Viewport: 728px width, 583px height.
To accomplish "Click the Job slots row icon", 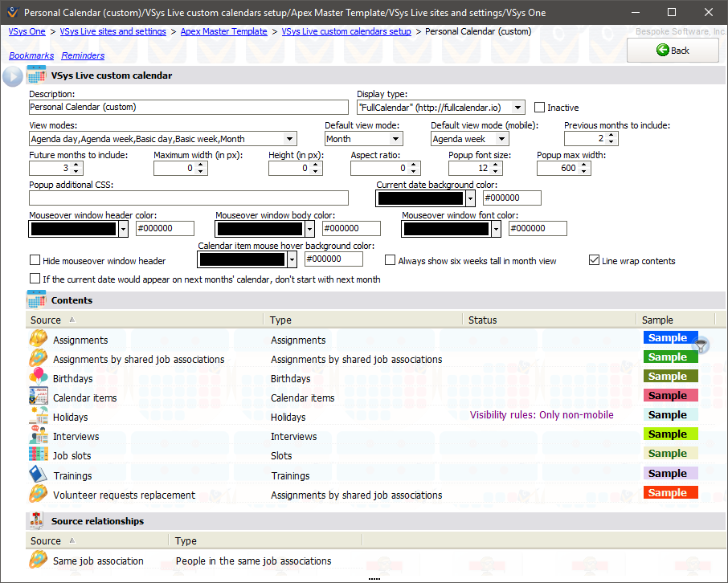I will (x=38, y=455).
